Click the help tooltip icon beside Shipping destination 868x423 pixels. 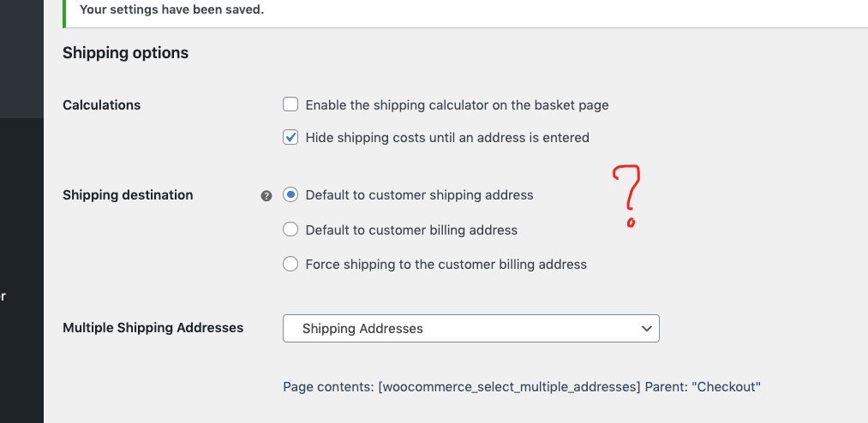click(x=266, y=196)
